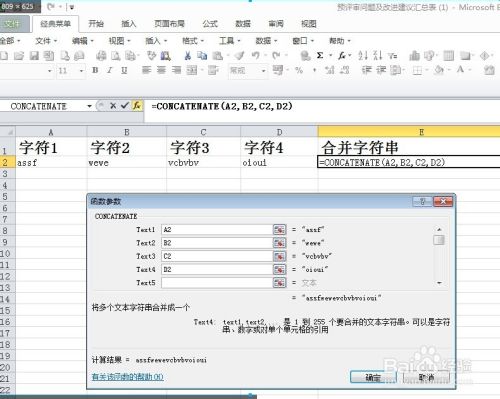Click the Text3 range selector icon
The height and width of the screenshot is (399, 500).
click(279, 256)
